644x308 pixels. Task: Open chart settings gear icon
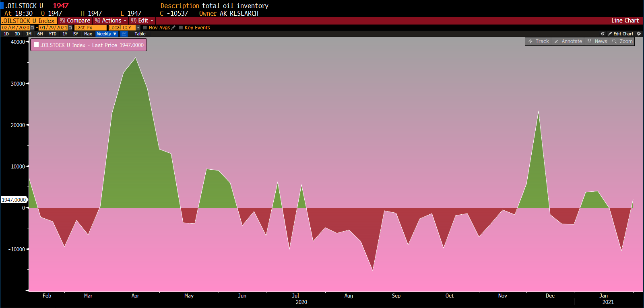638,34
